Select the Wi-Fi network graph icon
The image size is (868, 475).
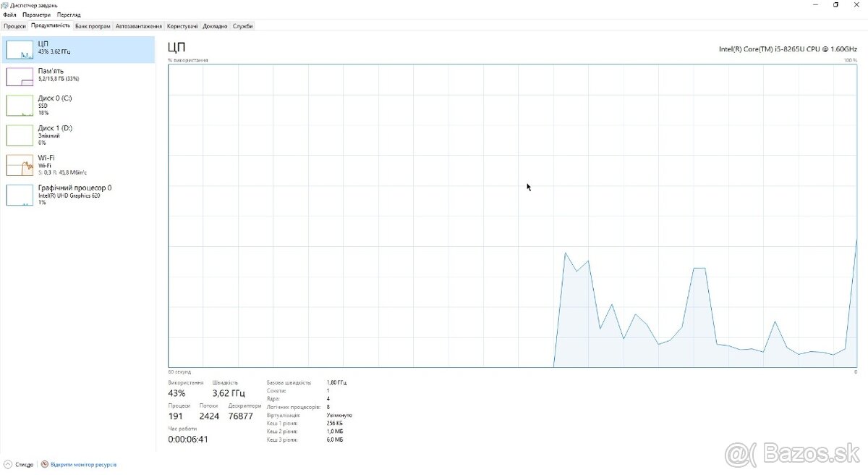tap(20, 165)
